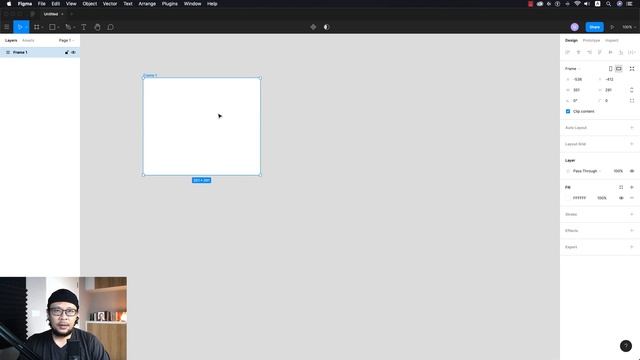This screenshot has width=640, height=360.
Task: Click the Resize to fit icon
Action: (x=632, y=69)
